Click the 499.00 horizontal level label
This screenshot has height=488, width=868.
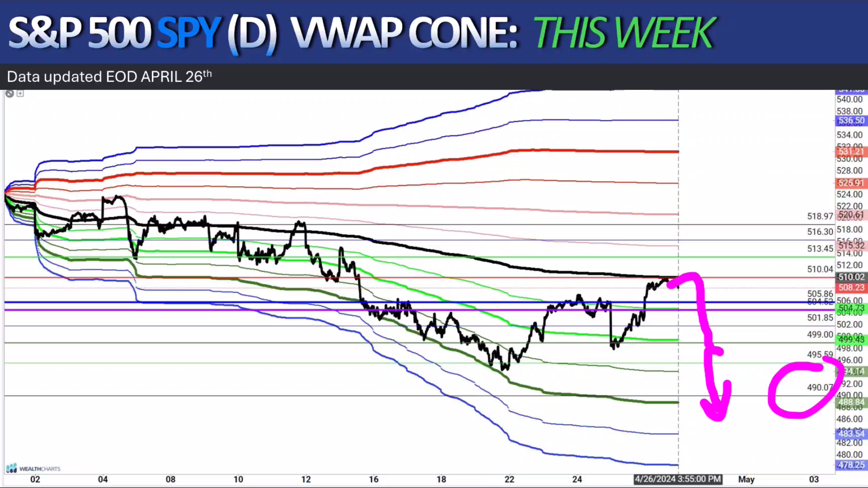[820, 334]
